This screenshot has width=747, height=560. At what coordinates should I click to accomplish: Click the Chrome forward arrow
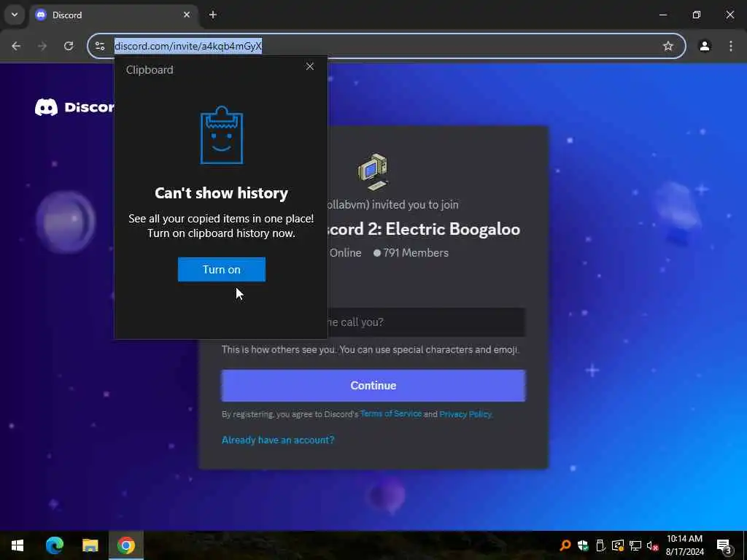[42, 46]
